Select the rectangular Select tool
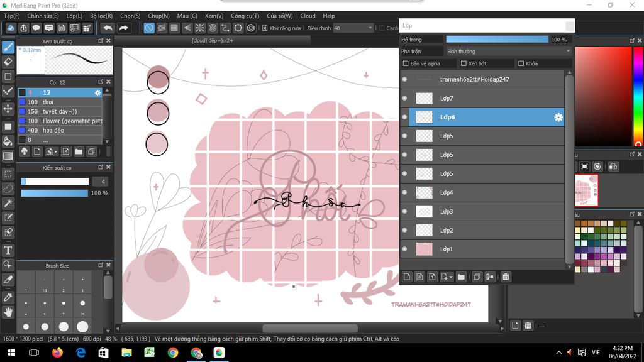This screenshot has width=644, height=362. [8, 174]
